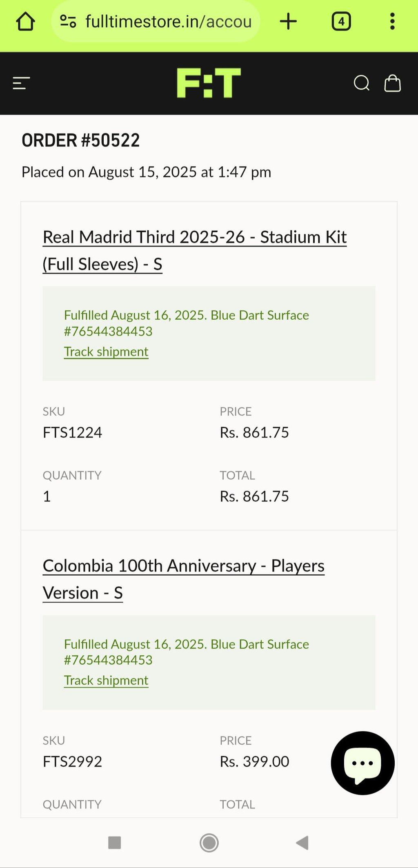The width and height of the screenshot is (418, 868).
Task: Open the chat support bubble
Action: [x=362, y=763]
